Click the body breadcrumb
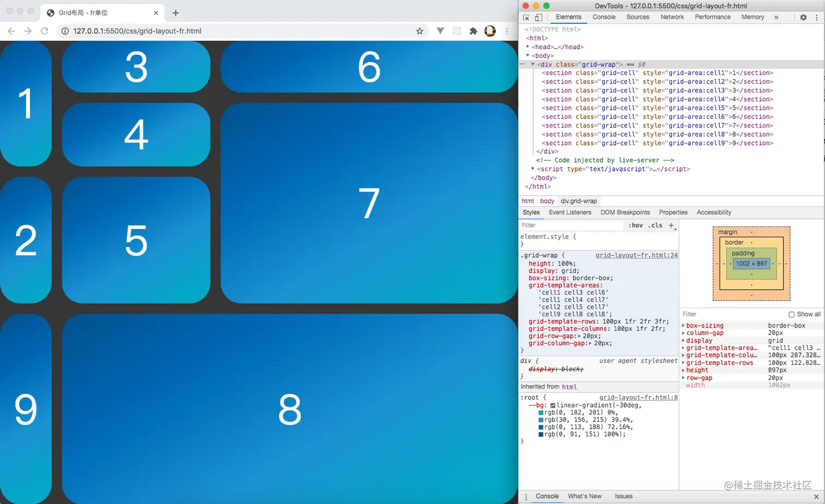Screen dimensions: 825x504 (547, 201)
